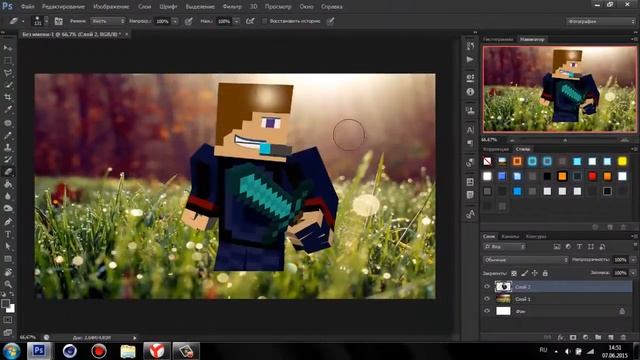Toggle visibility of Фон layer
This screenshot has height=360, width=640.
pos(487,311)
